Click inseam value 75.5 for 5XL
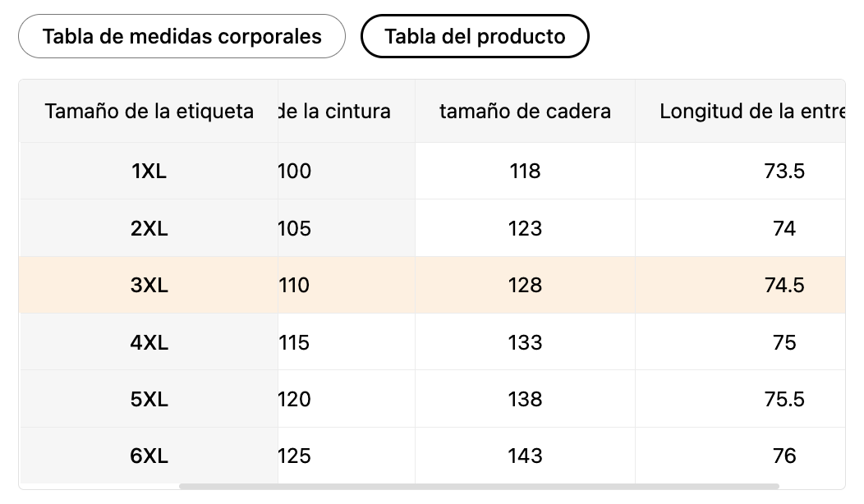864x504 pixels. pyautogui.click(x=784, y=399)
